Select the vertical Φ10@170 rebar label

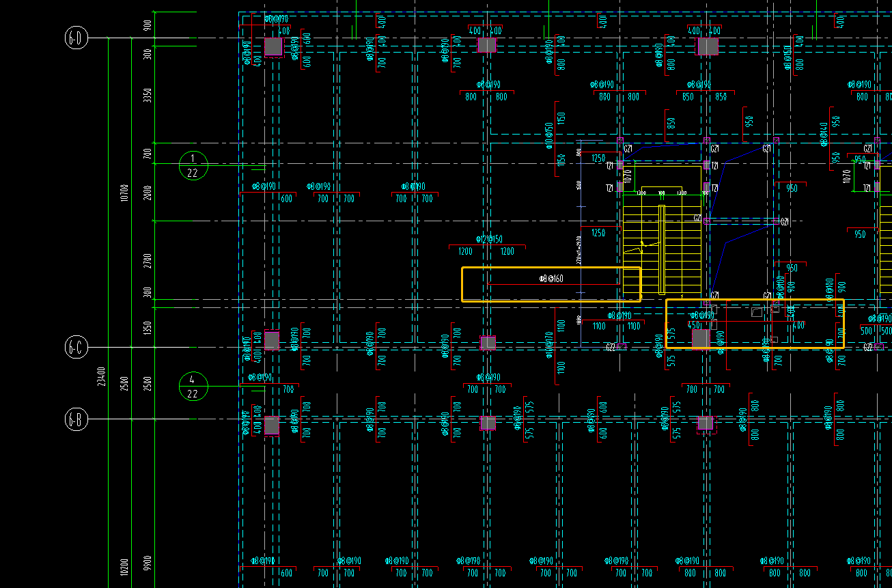[548, 345]
